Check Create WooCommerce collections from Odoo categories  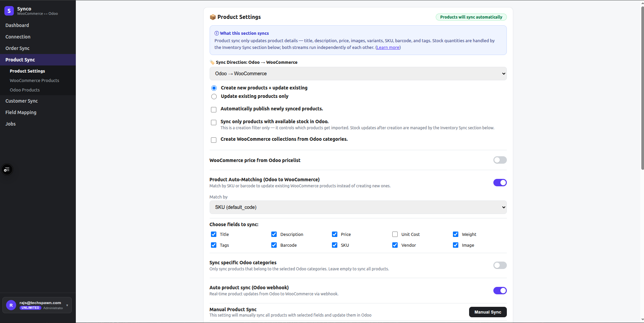[x=214, y=140]
